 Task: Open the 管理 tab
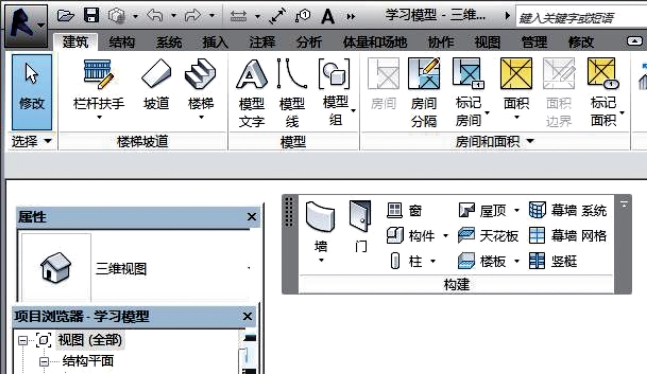pos(534,42)
